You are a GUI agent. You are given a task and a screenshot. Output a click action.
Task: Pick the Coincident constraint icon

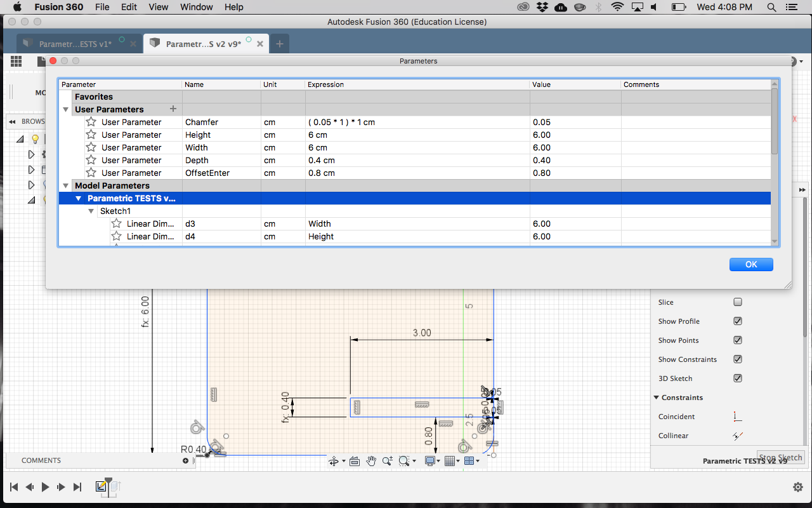737,417
